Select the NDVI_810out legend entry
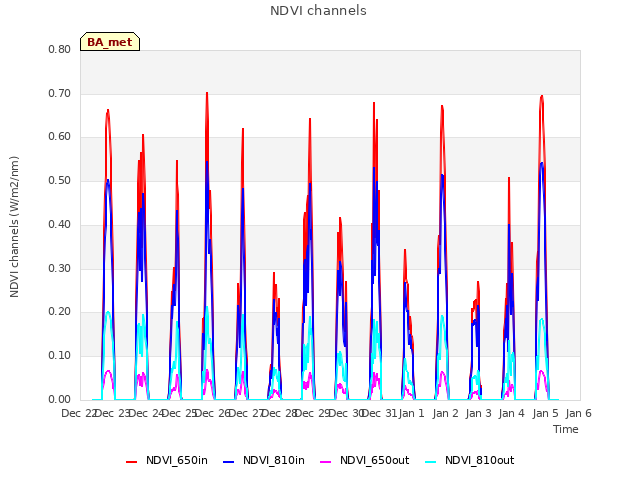The width and height of the screenshot is (640, 480). point(469,460)
